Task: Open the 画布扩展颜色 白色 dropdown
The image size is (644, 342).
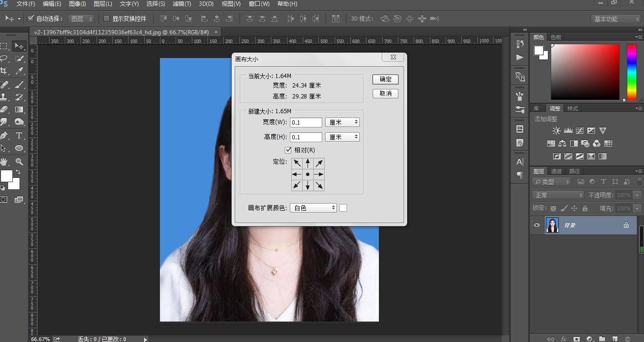Action: pyautogui.click(x=313, y=208)
